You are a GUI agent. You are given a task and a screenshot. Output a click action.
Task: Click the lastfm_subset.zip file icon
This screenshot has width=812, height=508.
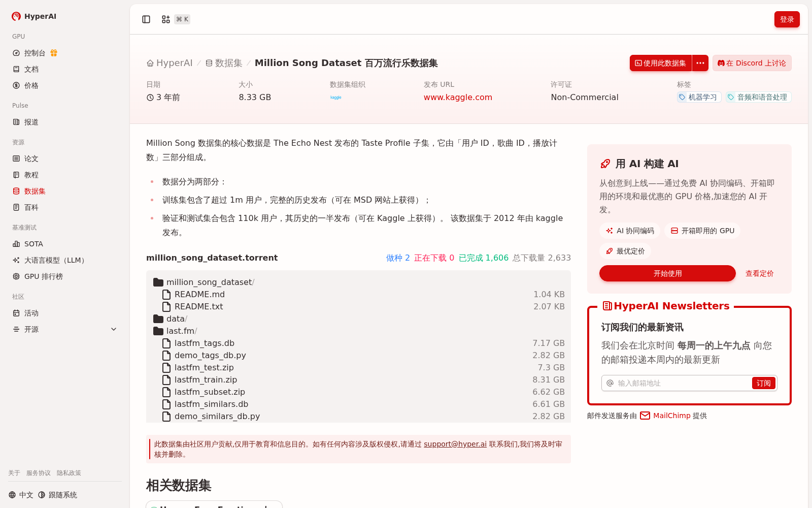[x=166, y=392]
